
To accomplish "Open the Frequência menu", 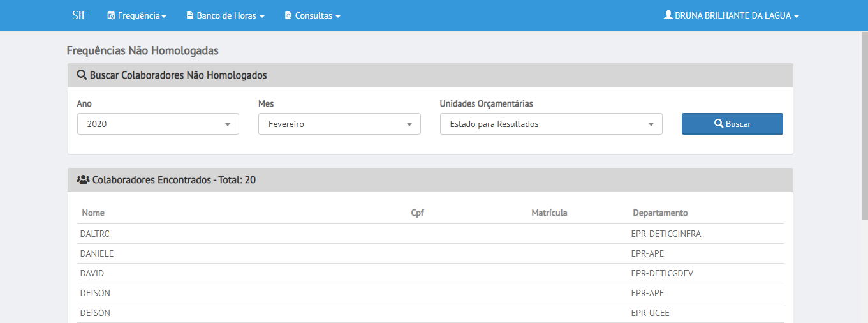I will 136,15.
